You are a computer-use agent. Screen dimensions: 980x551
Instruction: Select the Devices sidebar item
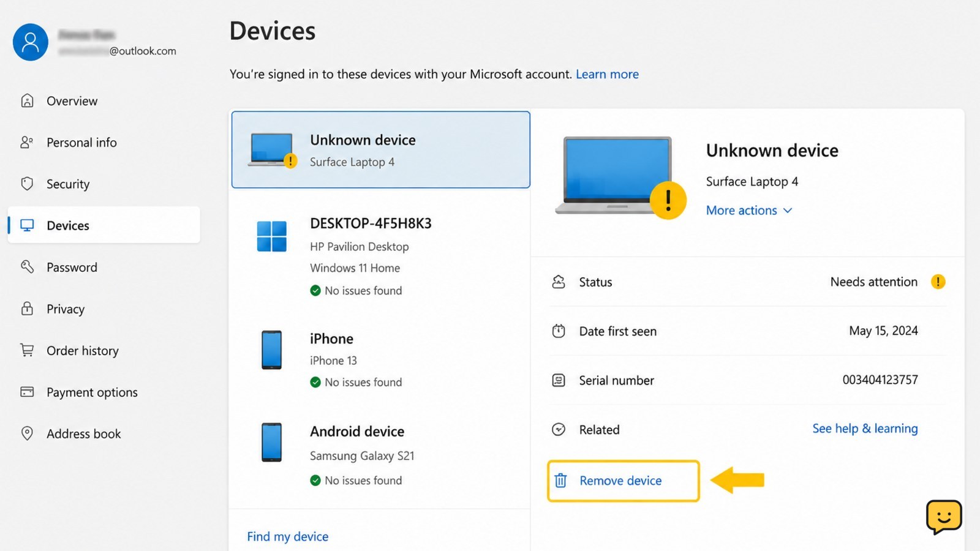(x=104, y=225)
